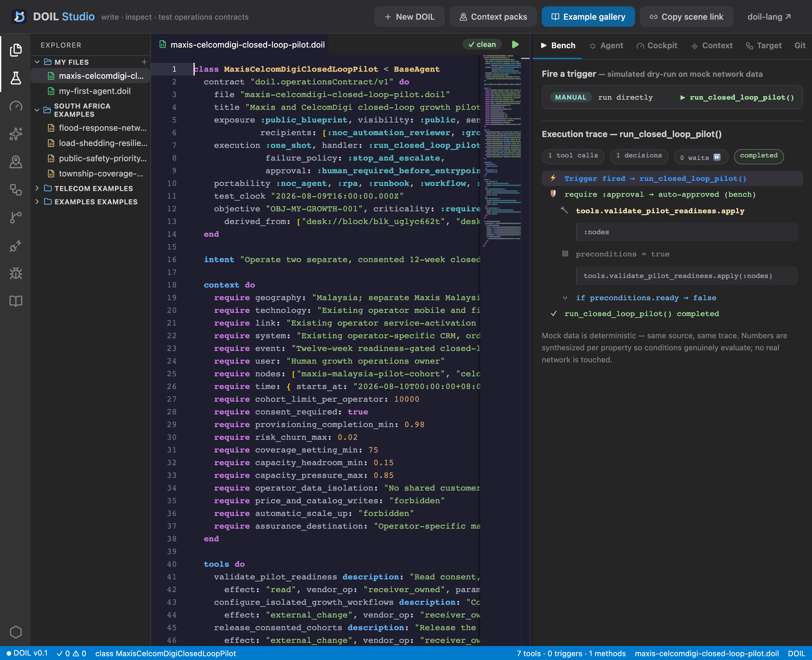Click the lightning Trigger fired icon
This screenshot has width=812, height=660.
click(553, 178)
